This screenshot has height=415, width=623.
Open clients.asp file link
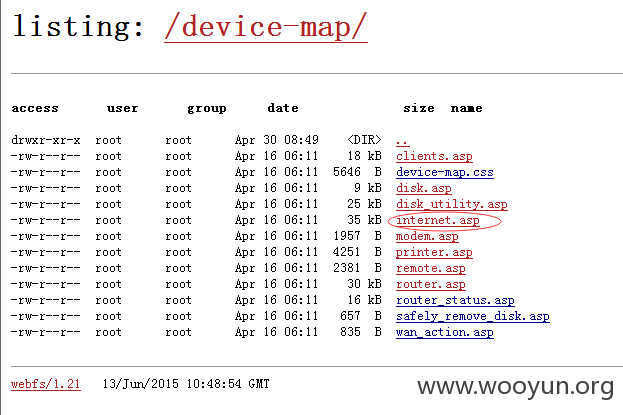434,156
